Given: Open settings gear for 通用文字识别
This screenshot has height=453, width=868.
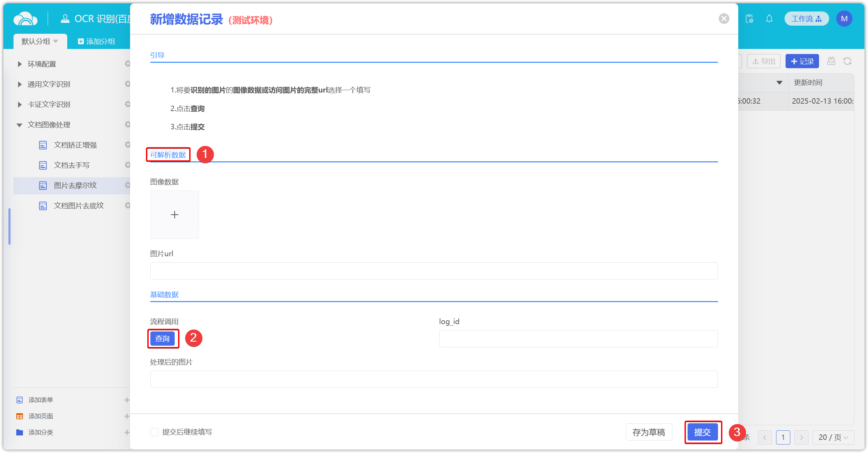Looking at the screenshot, I should coord(127,84).
